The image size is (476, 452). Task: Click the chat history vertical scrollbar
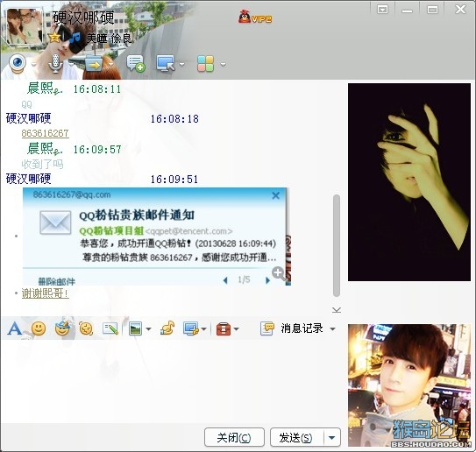tap(336, 245)
